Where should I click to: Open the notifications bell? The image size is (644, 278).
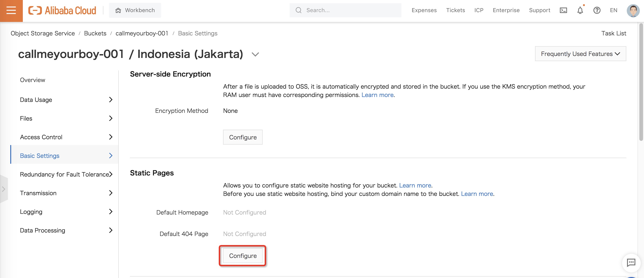tap(580, 10)
